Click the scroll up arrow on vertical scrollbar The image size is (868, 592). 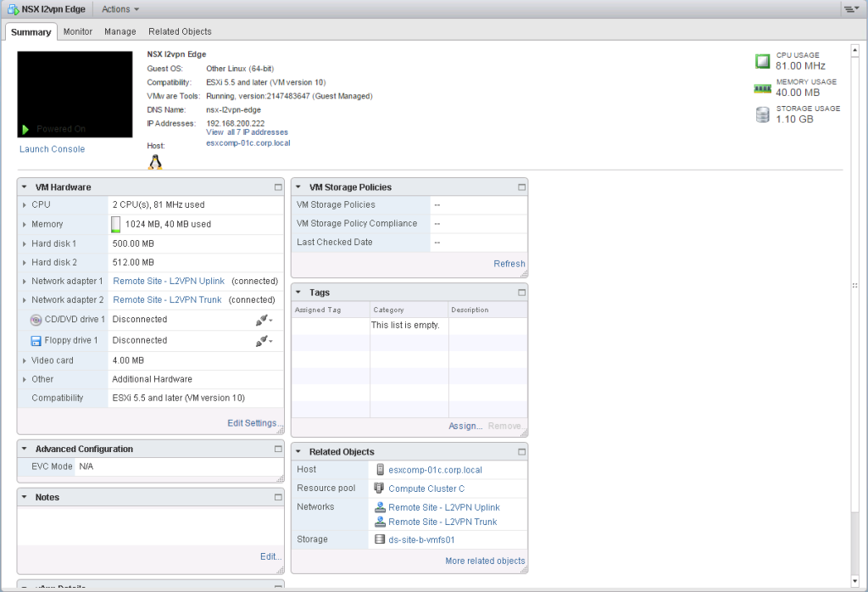coord(854,50)
